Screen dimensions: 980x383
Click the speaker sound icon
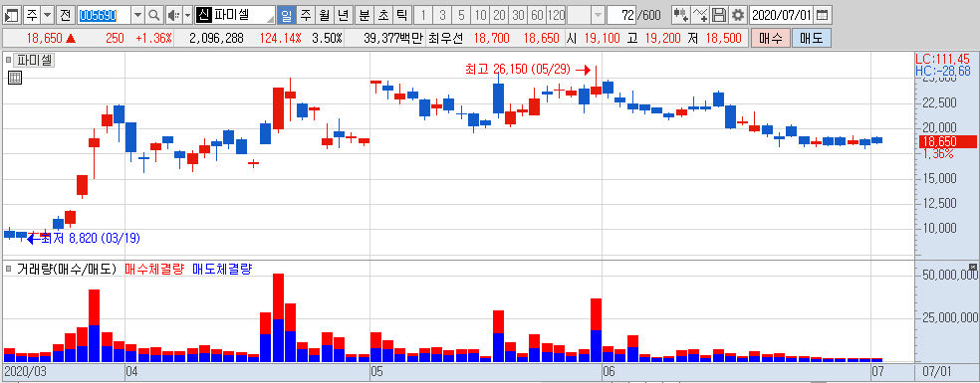(x=173, y=14)
